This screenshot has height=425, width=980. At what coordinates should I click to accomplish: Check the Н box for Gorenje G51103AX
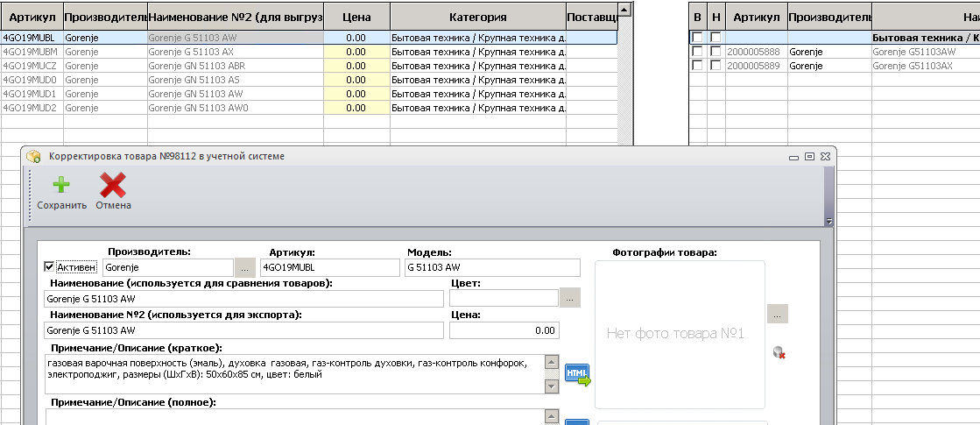point(716,66)
